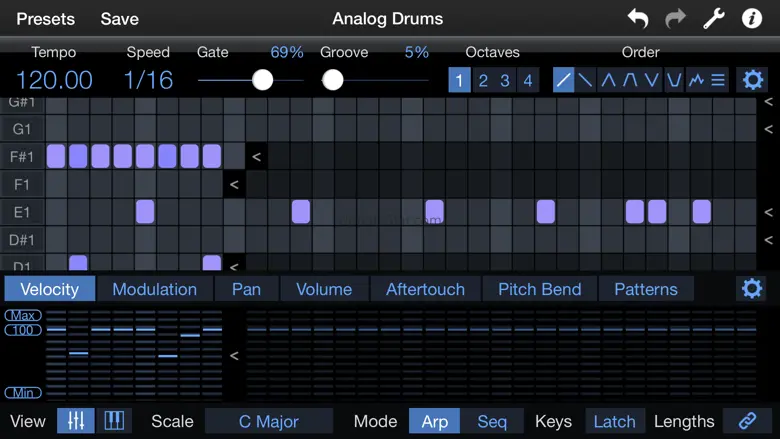
Task: Toggle the rightmost lit E1 step
Action: 701,212
